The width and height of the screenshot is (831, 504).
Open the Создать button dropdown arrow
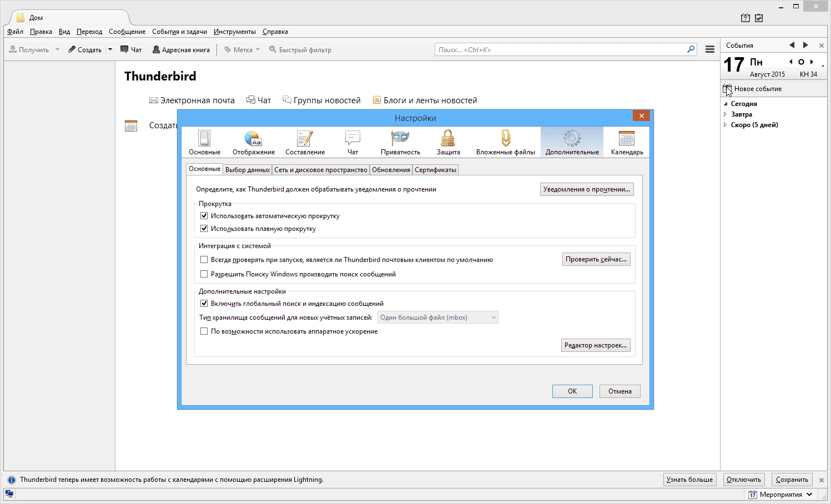click(x=110, y=49)
